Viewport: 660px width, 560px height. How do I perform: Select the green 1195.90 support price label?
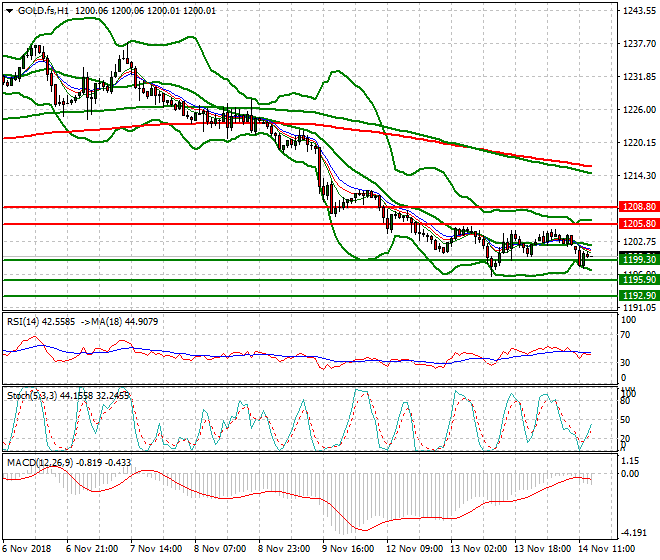click(x=639, y=280)
